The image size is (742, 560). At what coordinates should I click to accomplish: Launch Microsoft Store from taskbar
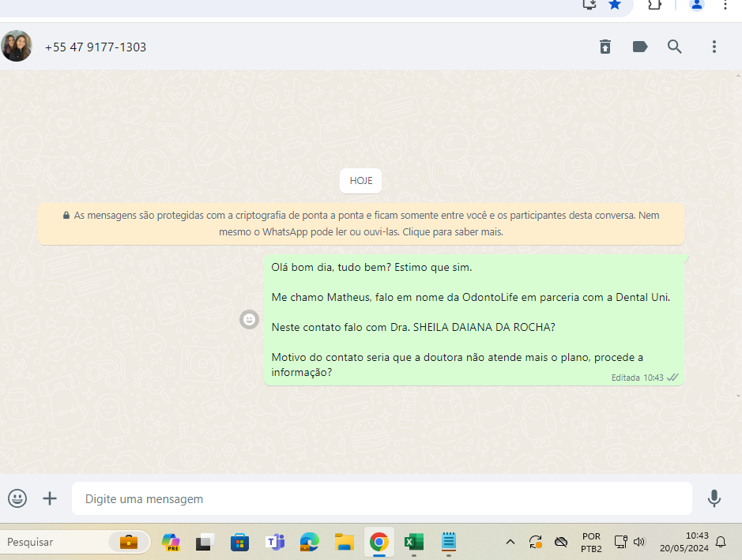click(x=240, y=542)
